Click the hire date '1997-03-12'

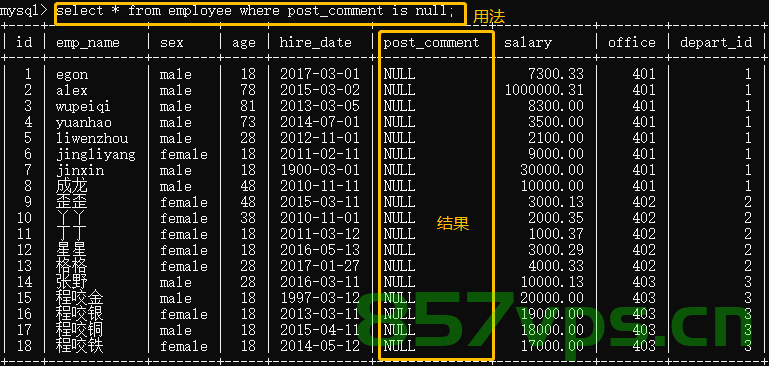(320, 298)
